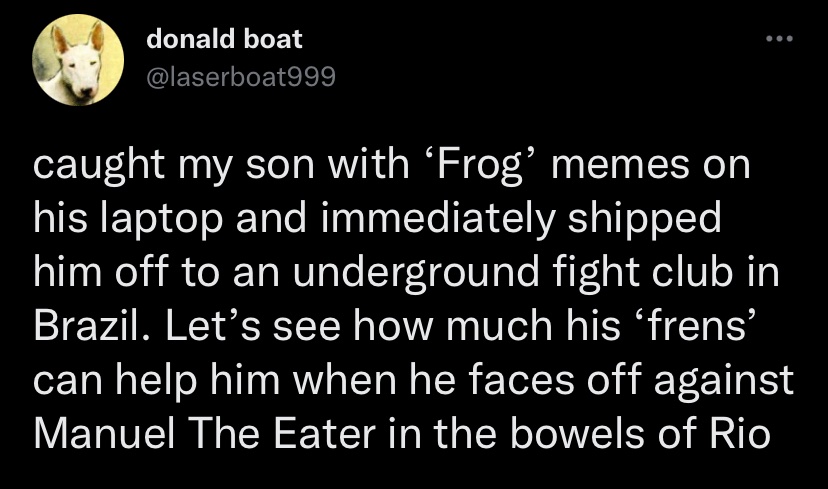Screen dimensions: 828x489
Task: Click 'underground' in the tweet text
Action: (416, 272)
